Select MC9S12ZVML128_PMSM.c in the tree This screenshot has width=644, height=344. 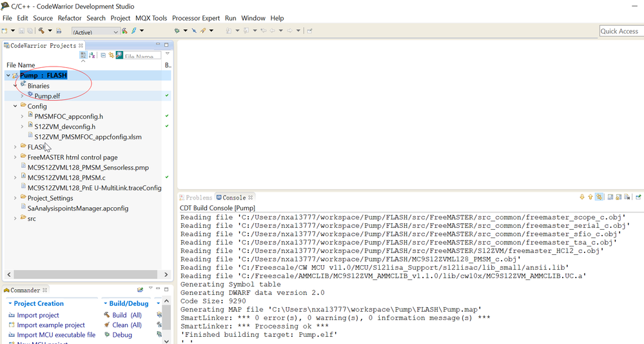click(x=66, y=177)
